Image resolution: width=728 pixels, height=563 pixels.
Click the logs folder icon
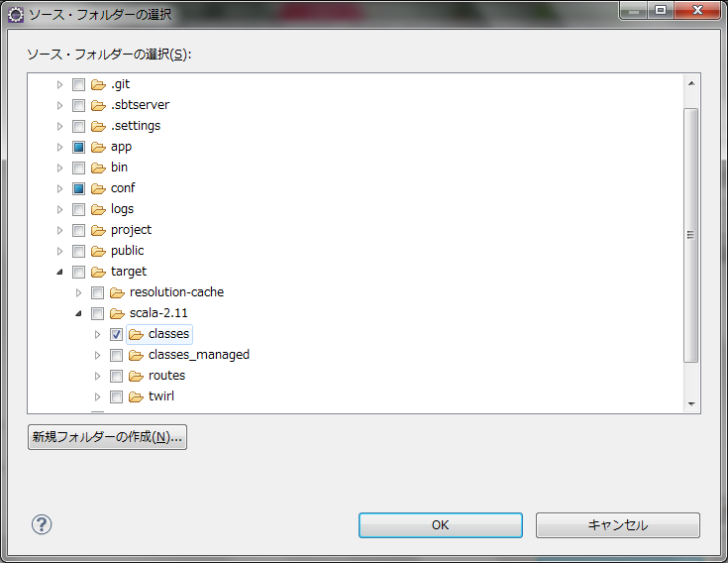coord(98,209)
